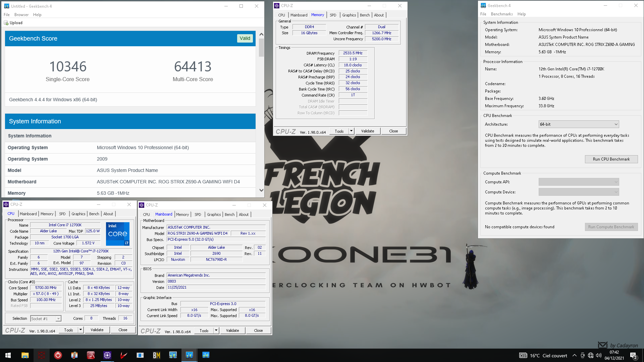The height and width of the screenshot is (362, 644).
Task: Click title icon of CPU-Z processor window
Action: (6, 204)
